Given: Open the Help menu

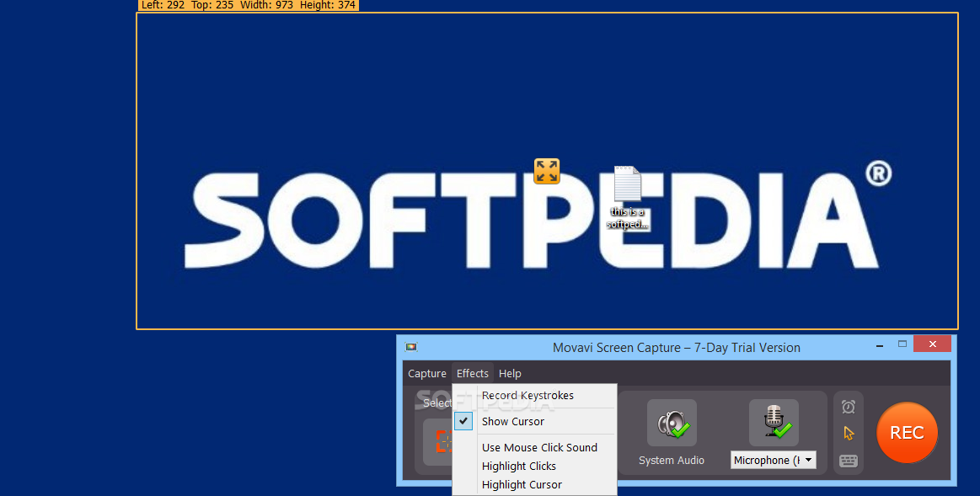Looking at the screenshot, I should click(x=510, y=374).
